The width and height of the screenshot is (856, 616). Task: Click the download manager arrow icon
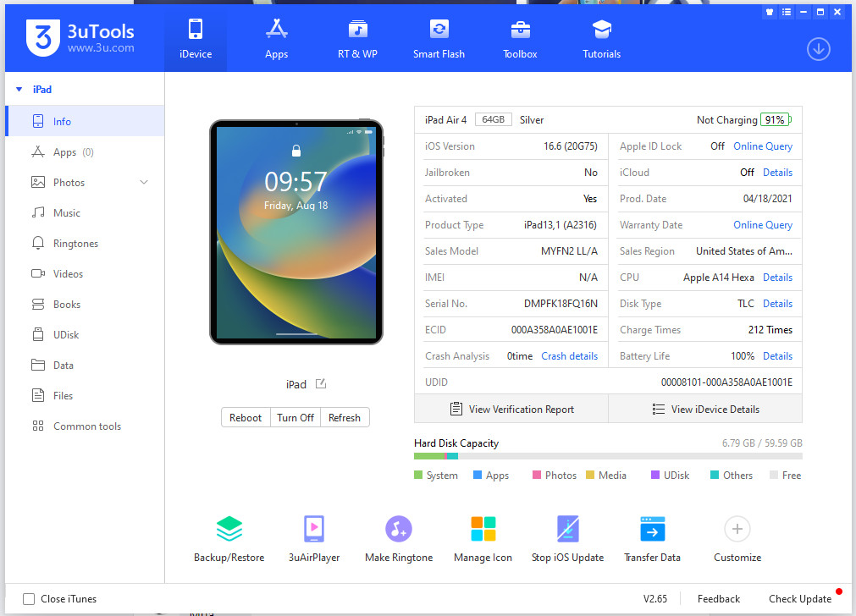(x=819, y=50)
